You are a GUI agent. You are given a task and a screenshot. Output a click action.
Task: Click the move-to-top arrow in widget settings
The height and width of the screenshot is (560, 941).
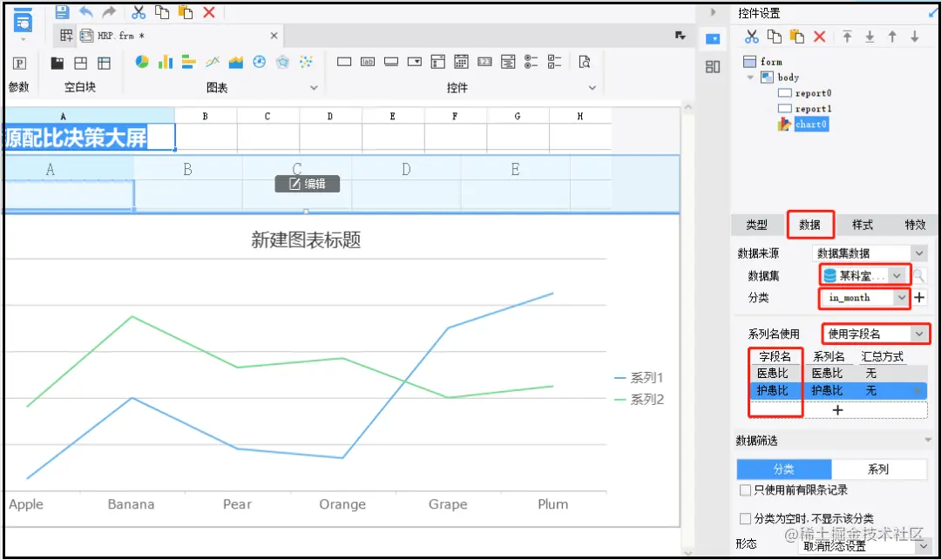847,37
